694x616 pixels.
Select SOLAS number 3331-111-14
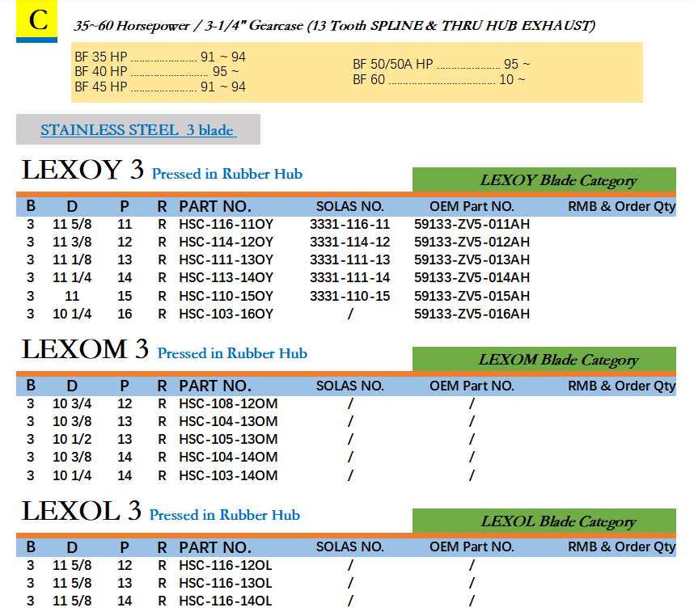(349, 277)
